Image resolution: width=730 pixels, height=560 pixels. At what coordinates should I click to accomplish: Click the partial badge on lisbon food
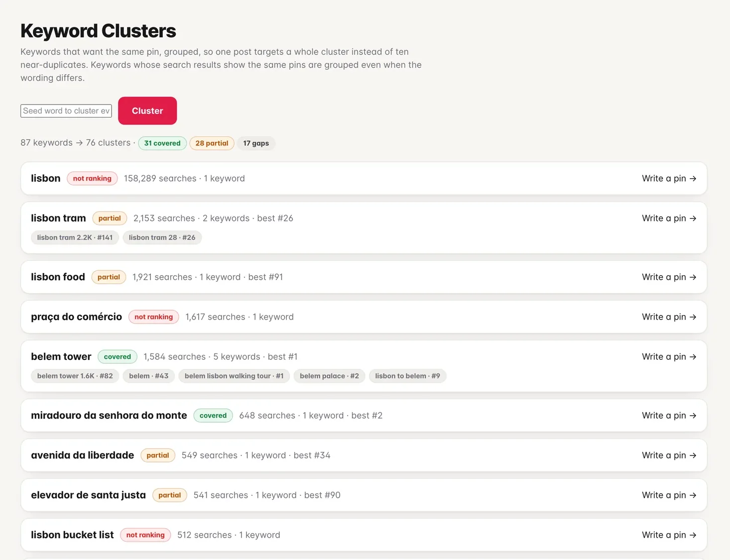point(109,277)
